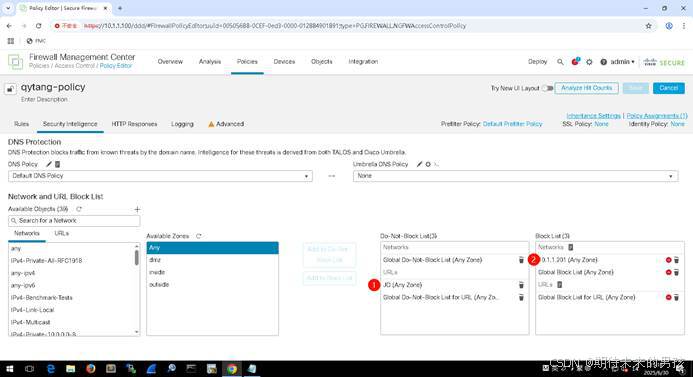Open the Logging tab
Image resolution: width=693 pixels, height=377 pixels.
(182, 124)
